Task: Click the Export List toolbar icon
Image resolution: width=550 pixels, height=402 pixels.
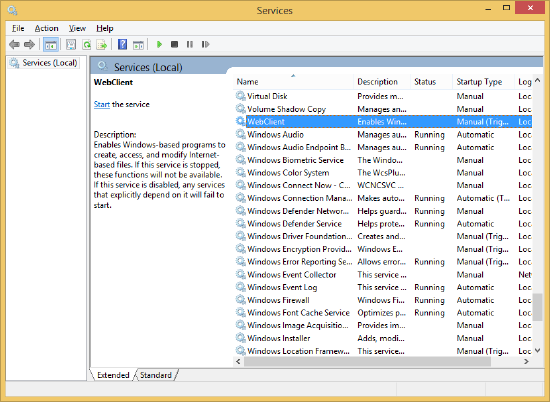Action: click(x=102, y=45)
